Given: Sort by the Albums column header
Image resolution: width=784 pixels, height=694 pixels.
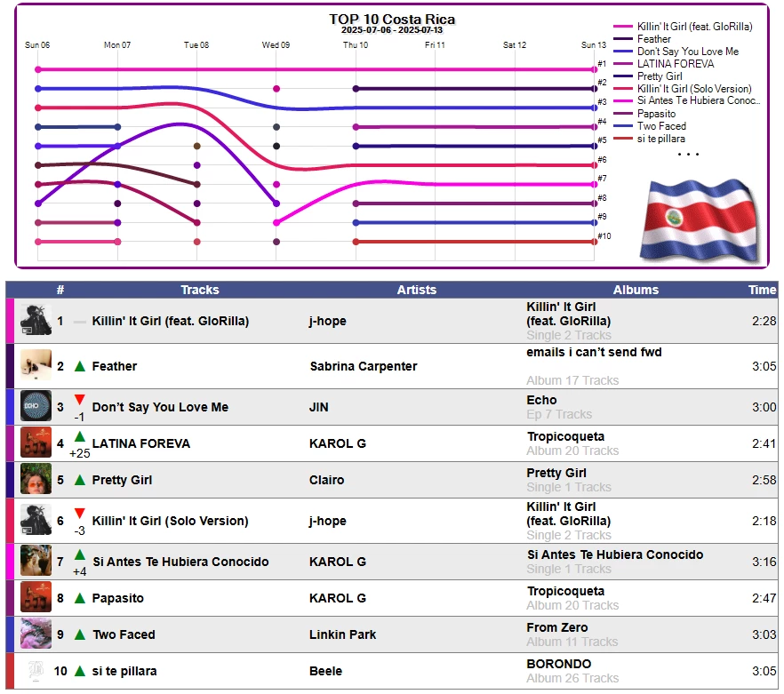Looking at the screenshot, I should coord(636,290).
